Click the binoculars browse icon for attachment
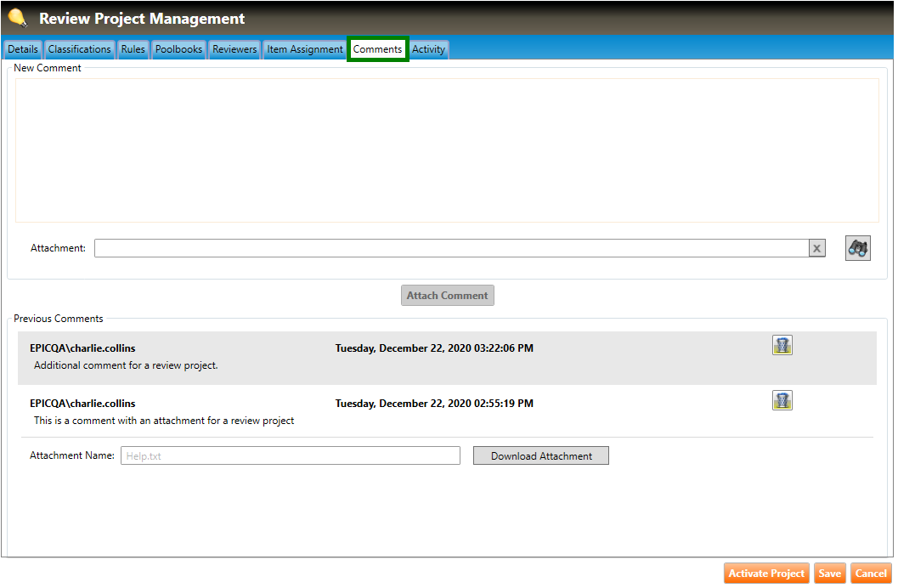The height and width of the screenshot is (588, 898). click(858, 248)
